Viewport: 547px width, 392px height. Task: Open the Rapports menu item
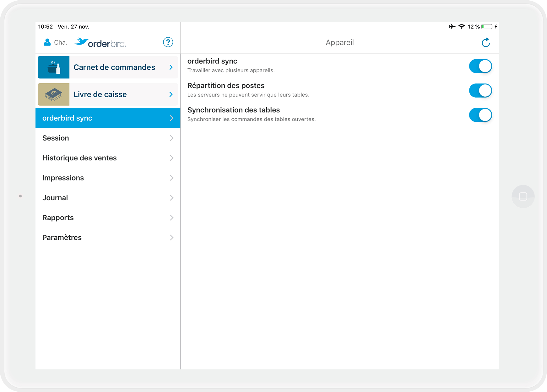(x=108, y=218)
